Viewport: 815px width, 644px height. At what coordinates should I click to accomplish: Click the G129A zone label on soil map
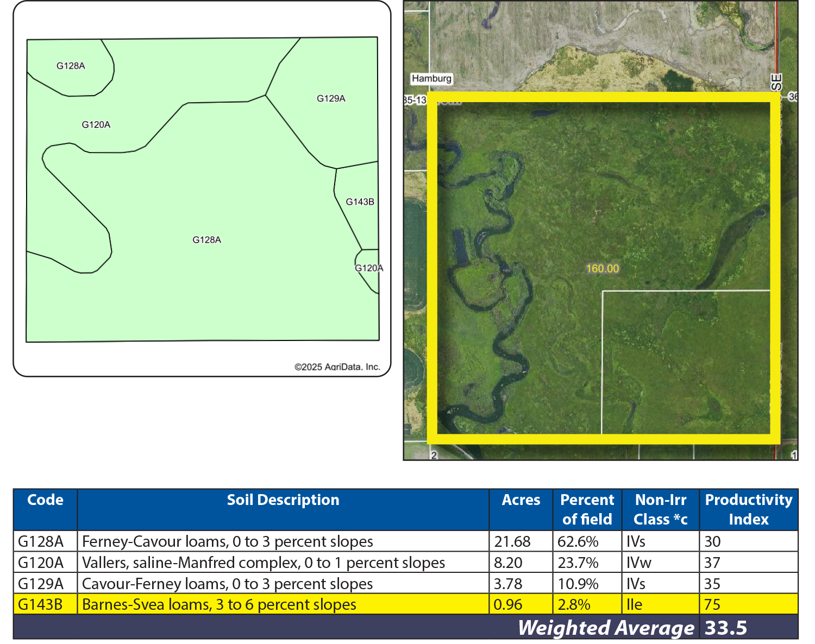click(331, 98)
